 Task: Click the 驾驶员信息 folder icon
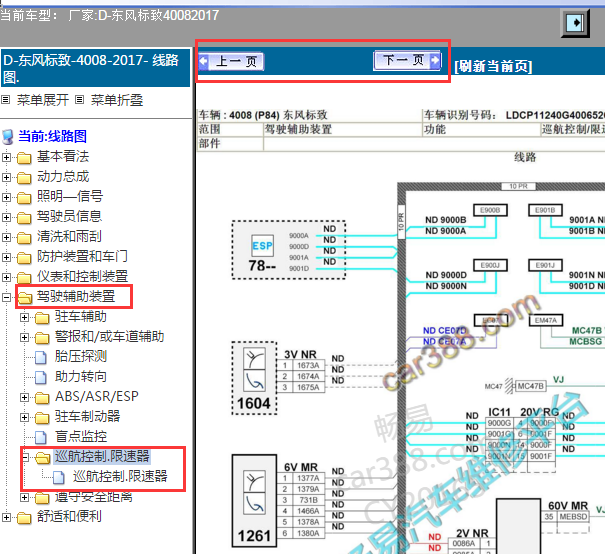tap(24, 218)
